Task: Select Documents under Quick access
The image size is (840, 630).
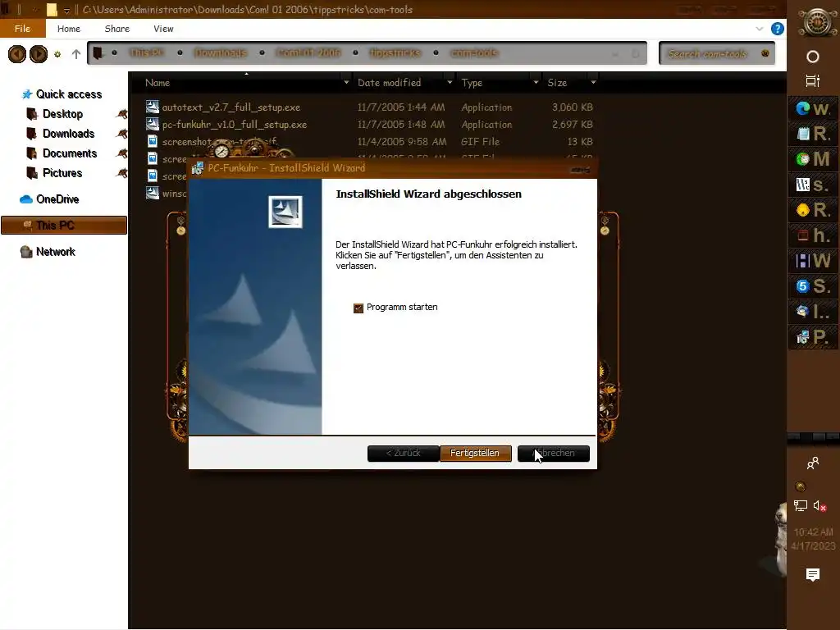Action: click(70, 153)
